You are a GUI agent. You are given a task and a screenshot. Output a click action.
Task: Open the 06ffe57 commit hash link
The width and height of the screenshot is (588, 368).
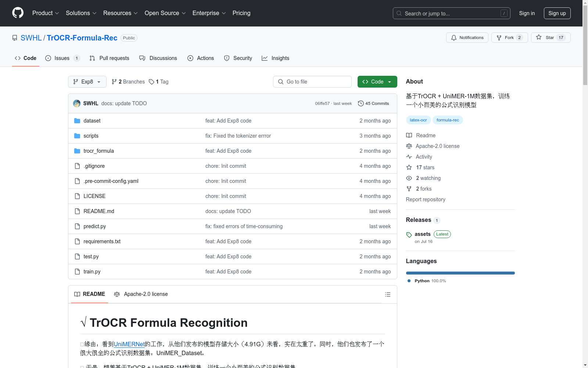(x=322, y=103)
